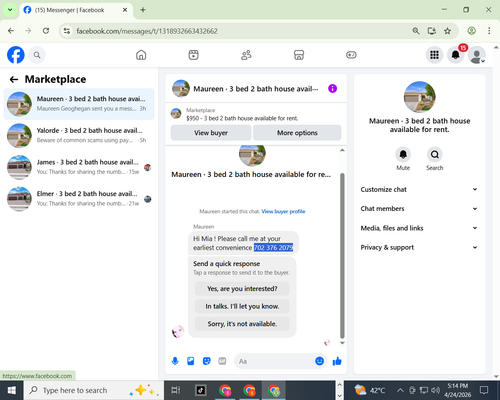Expand Customize chat section
Viewport: 500px width, 400px height.
[x=419, y=189]
